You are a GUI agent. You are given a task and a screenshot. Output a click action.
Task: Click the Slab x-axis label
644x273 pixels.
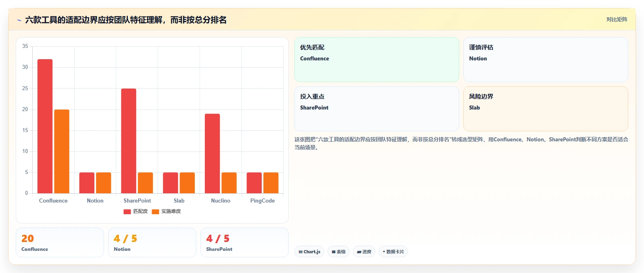coord(179,201)
